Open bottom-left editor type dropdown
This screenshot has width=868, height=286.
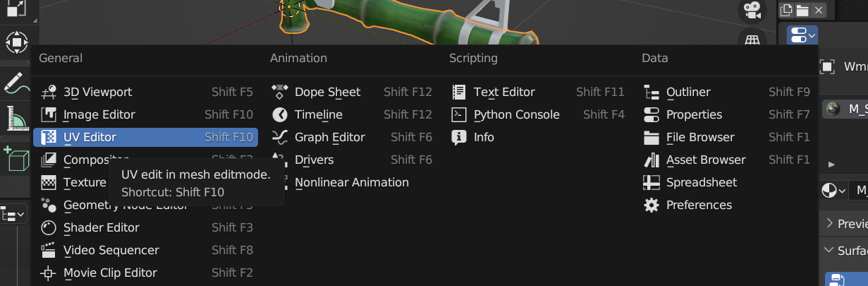click(x=13, y=213)
